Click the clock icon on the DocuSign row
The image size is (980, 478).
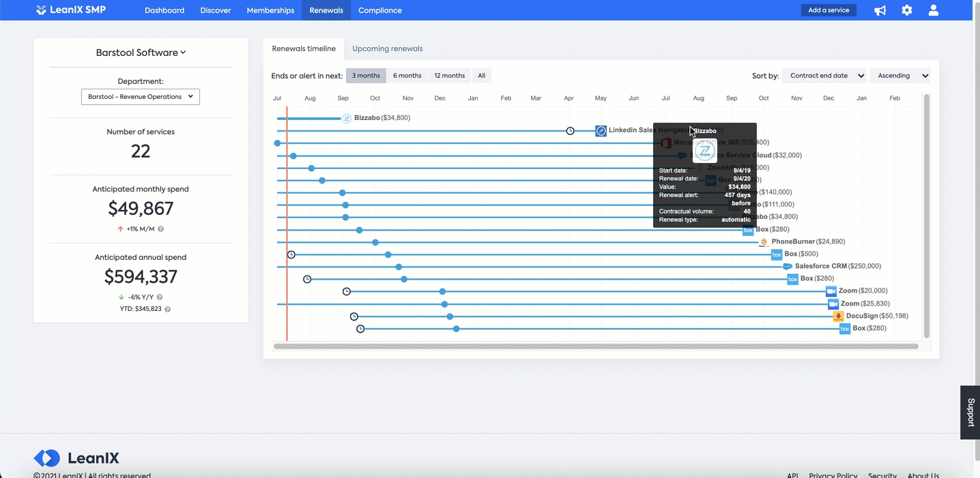pos(354,316)
